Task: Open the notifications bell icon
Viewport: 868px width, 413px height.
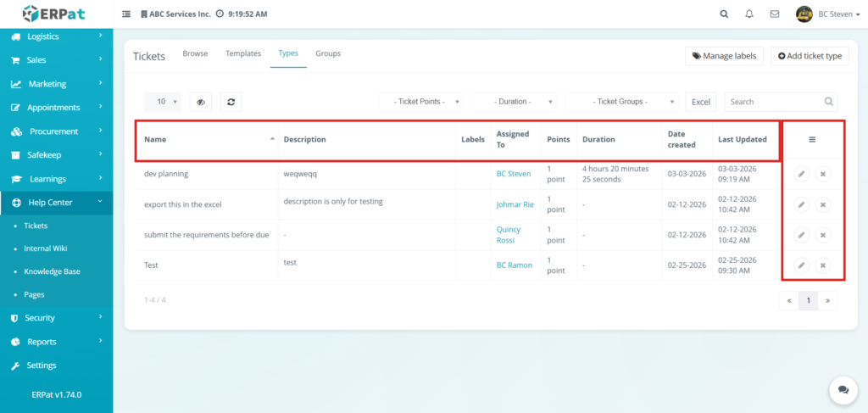Action: click(x=748, y=14)
